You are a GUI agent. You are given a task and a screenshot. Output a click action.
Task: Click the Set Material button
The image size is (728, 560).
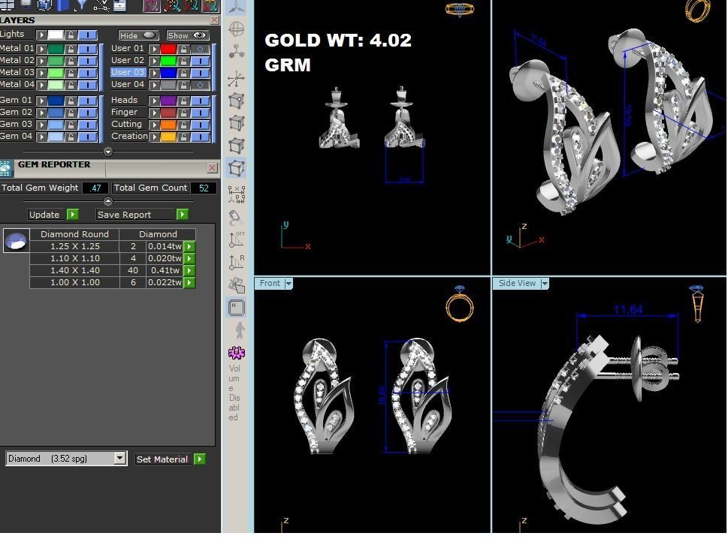tap(170, 459)
